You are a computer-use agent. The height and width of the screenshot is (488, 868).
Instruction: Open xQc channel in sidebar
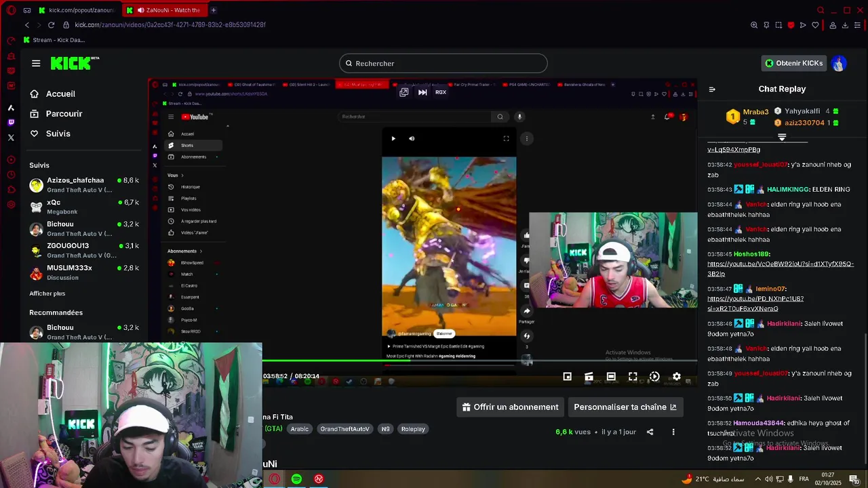[84, 207]
